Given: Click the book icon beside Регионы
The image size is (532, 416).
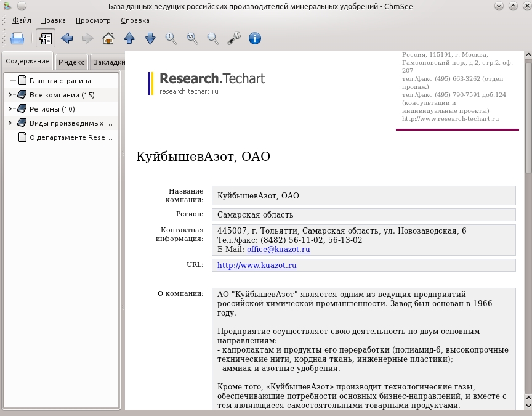Looking at the screenshot, I should (22, 108).
